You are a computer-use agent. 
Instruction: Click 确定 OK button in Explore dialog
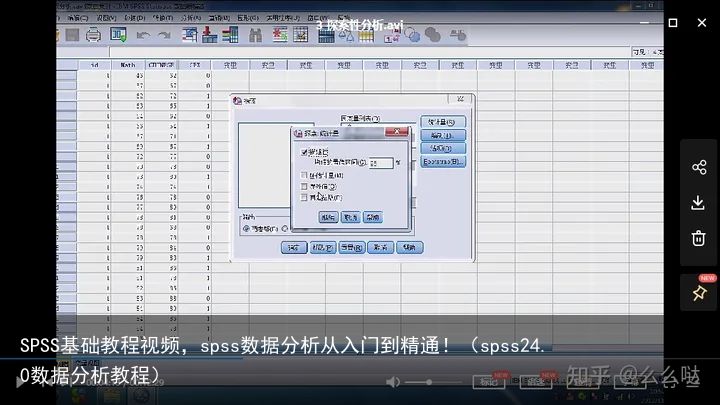[294, 248]
